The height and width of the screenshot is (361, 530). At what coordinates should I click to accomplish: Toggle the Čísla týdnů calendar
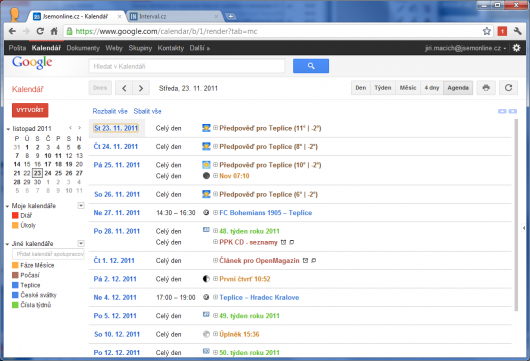click(15, 305)
